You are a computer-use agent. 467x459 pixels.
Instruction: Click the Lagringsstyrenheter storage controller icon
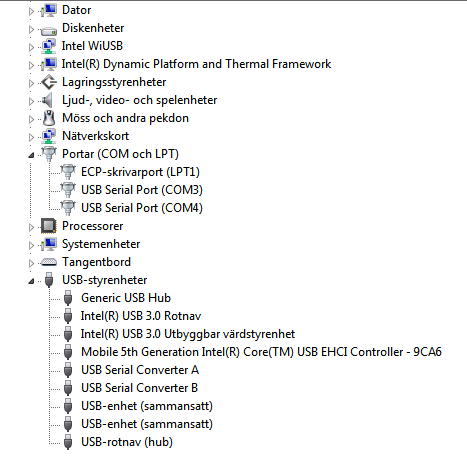click(49, 82)
